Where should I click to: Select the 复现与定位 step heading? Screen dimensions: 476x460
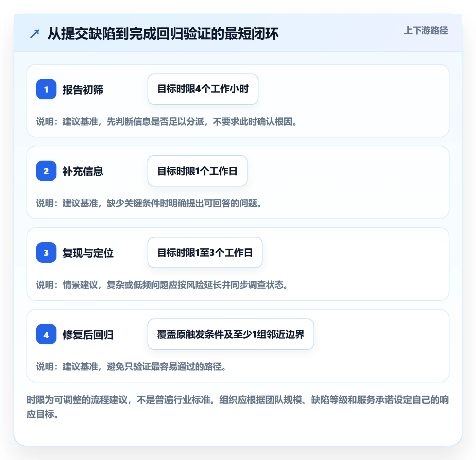click(x=88, y=253)
